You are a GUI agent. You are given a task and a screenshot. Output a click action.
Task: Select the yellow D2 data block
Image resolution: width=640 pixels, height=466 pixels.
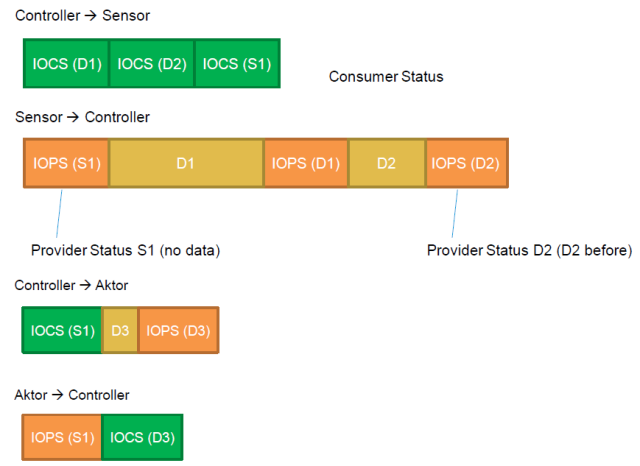click(x=387, y=163)
